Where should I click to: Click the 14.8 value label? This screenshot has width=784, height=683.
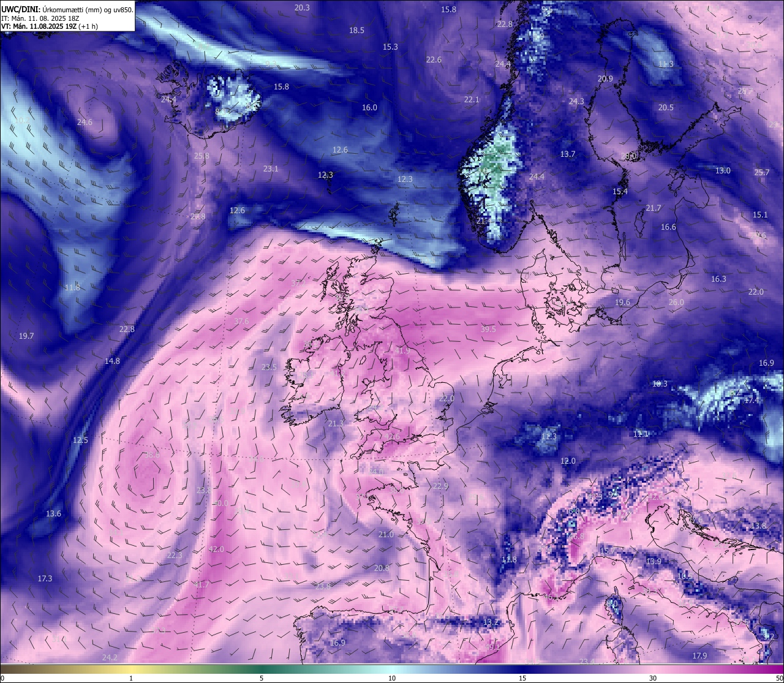tap(112, 361)
